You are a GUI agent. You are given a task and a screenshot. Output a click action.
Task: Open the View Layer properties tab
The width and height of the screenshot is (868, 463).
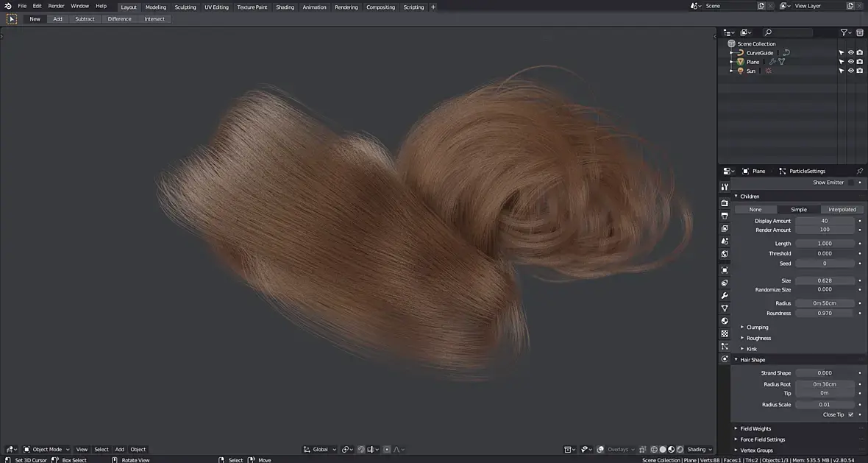(725, 229)
